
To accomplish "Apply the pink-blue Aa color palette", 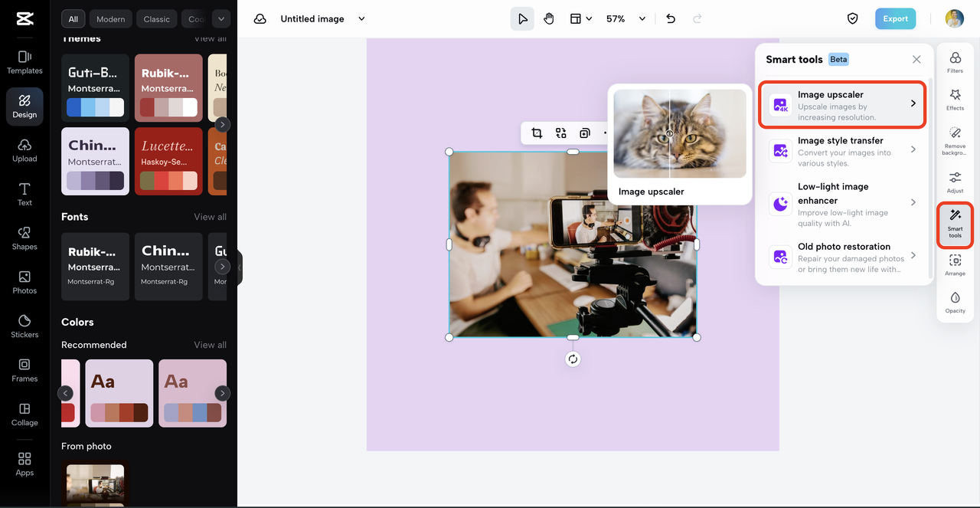I will [192, 393].
